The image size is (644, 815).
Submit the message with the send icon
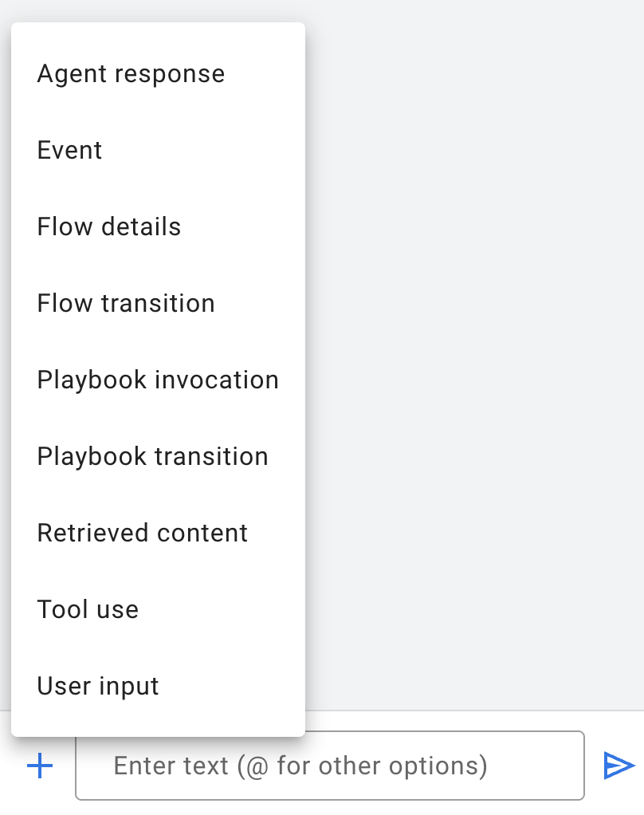coord(618,766)
